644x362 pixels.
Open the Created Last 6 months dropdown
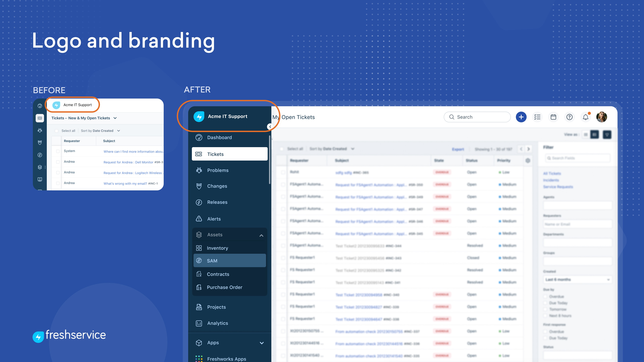pos(578,280)
